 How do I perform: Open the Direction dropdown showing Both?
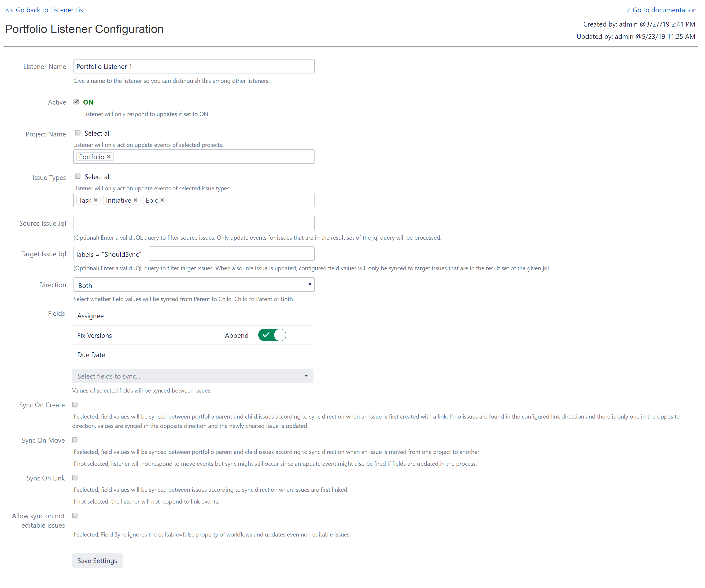(x=194, y=284)
